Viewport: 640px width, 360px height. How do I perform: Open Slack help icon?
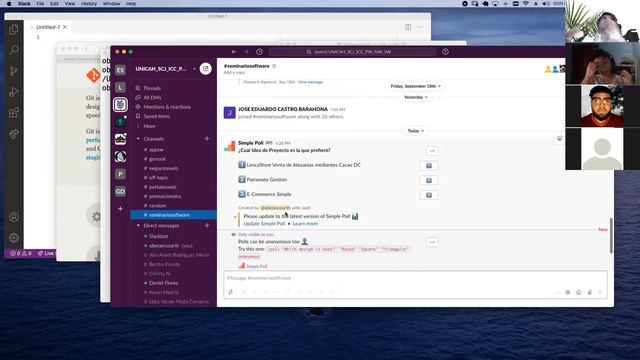click(445, 52)
